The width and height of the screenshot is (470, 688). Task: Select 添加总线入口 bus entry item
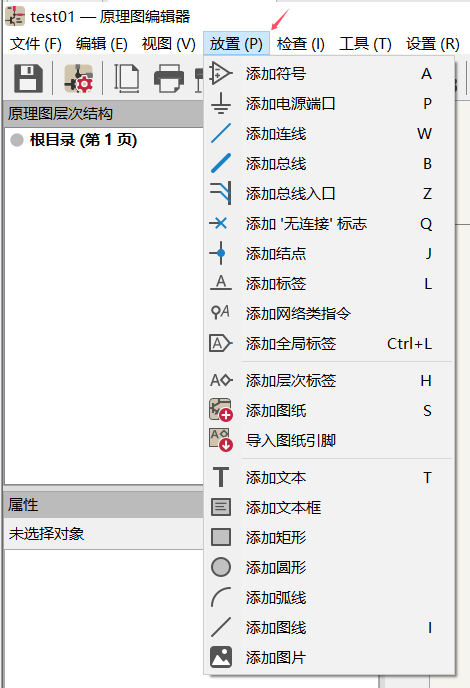(x=329, y=194)
